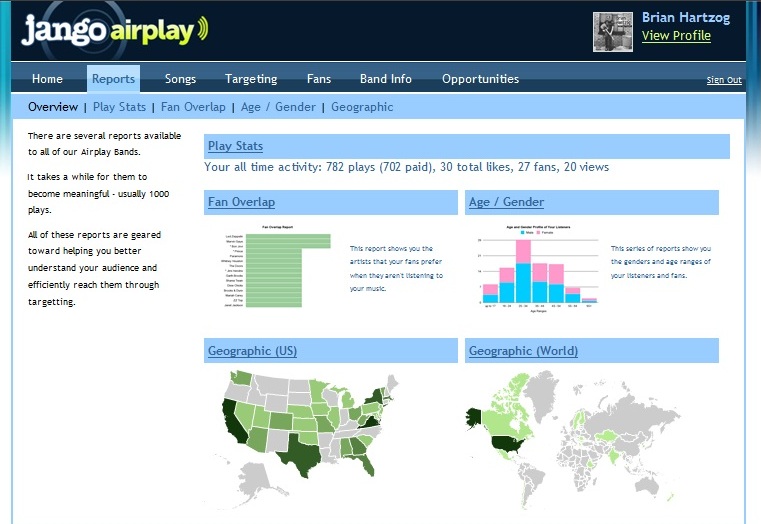Select the Overview sub-navigation item

[53, 107]
